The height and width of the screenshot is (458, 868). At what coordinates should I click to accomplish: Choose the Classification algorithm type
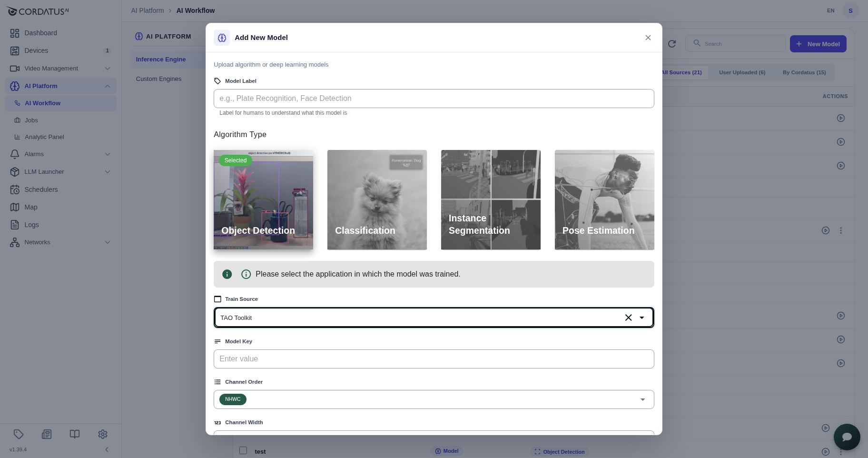[377, 200]
